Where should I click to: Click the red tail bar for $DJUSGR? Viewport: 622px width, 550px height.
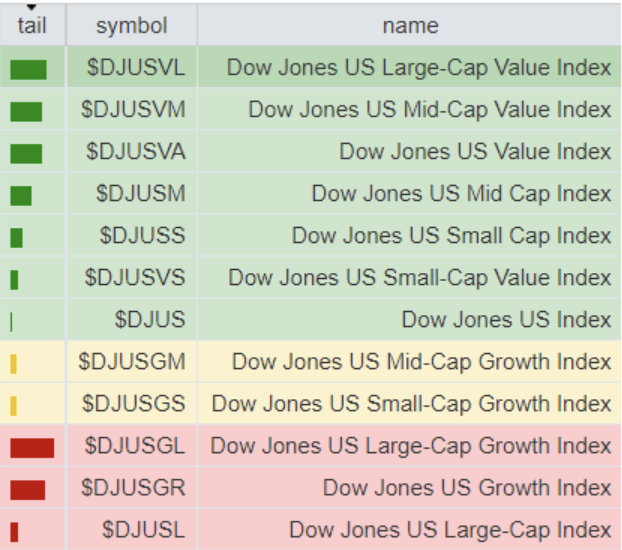[x=28, y=489]
